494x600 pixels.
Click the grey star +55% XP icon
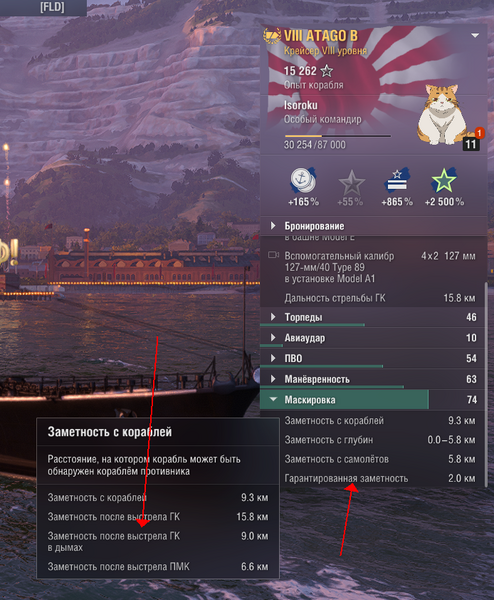tap(351, 183)
